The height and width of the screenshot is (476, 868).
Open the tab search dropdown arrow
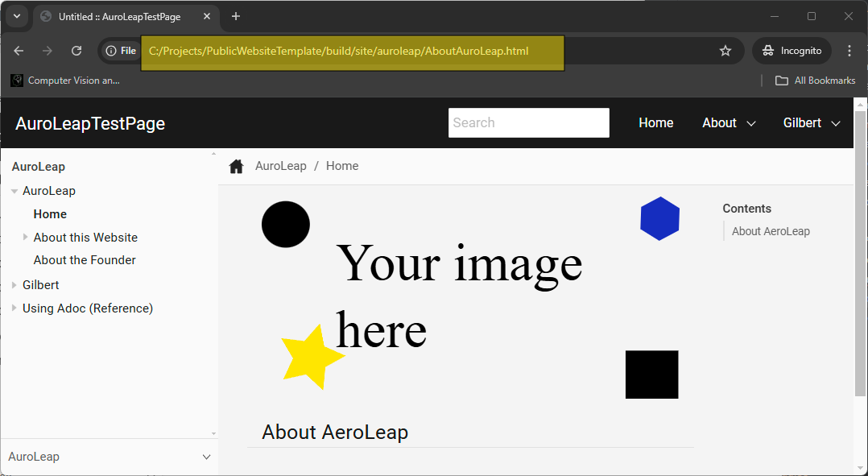point(16,16)
